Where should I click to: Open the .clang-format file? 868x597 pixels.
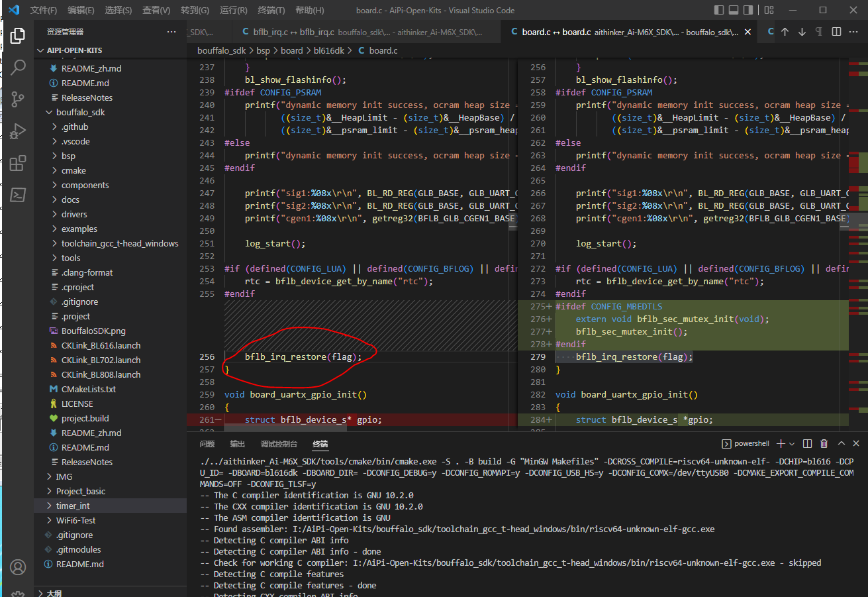(110, 272)
